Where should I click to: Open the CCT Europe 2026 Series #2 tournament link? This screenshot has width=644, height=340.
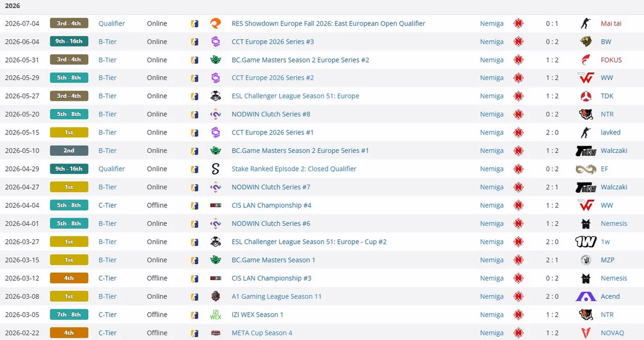pos(273,78)
